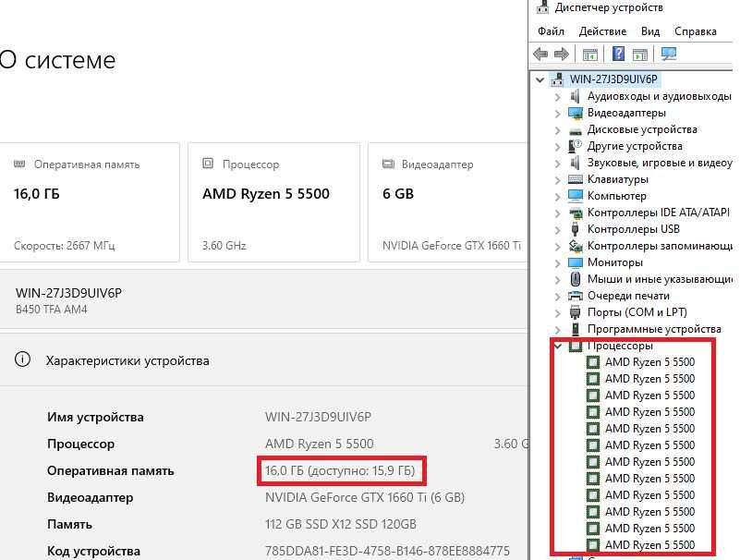The height and width of the screenshot is (560, 752).
Task: Click the Видеоадаптеры display adapter icon
Action: tap(575, 113)
